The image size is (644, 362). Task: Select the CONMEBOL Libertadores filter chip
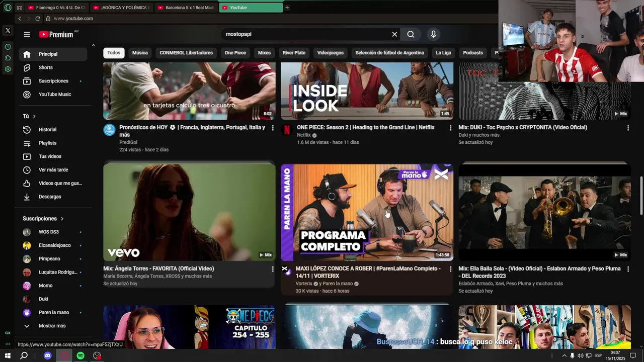tap(186, 53)
